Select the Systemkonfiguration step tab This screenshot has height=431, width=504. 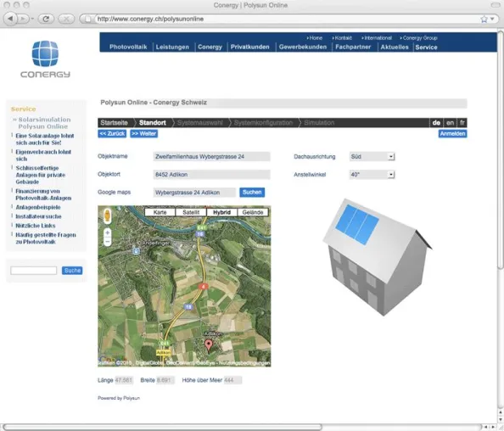point(263,123)
